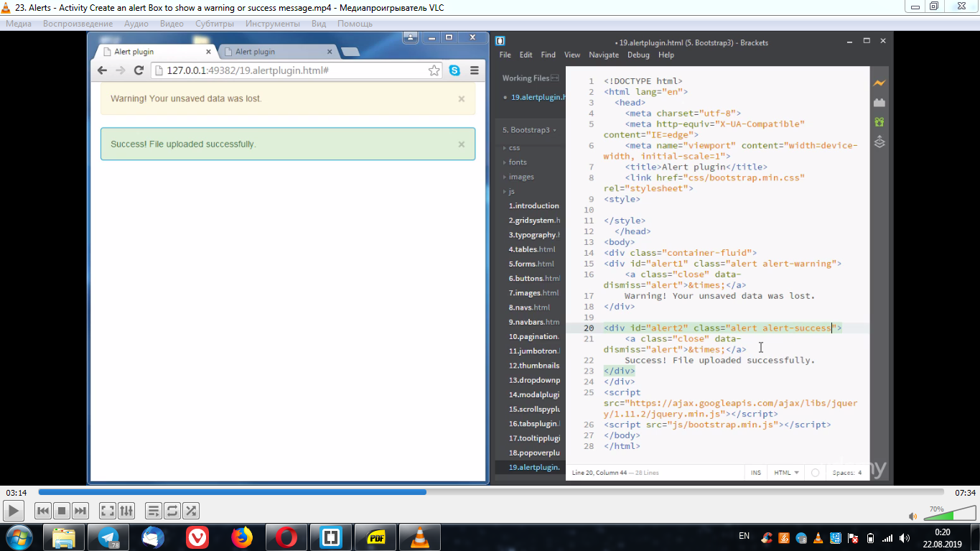Toggle INS insert/overwrite mode
The height and width of the screenshot is (551, 980).
[x=756, y=473]
